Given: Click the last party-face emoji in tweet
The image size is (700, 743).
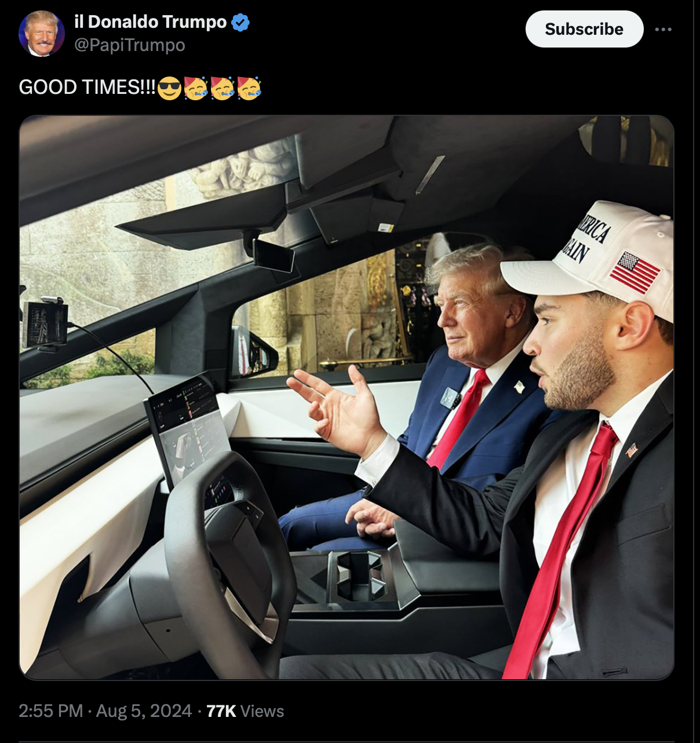Looking at the screenshot, I should (249, 88).
